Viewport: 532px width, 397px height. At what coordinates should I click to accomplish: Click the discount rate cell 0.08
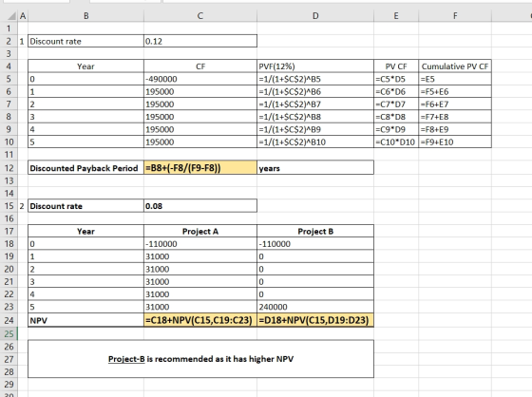pos(200,206)
